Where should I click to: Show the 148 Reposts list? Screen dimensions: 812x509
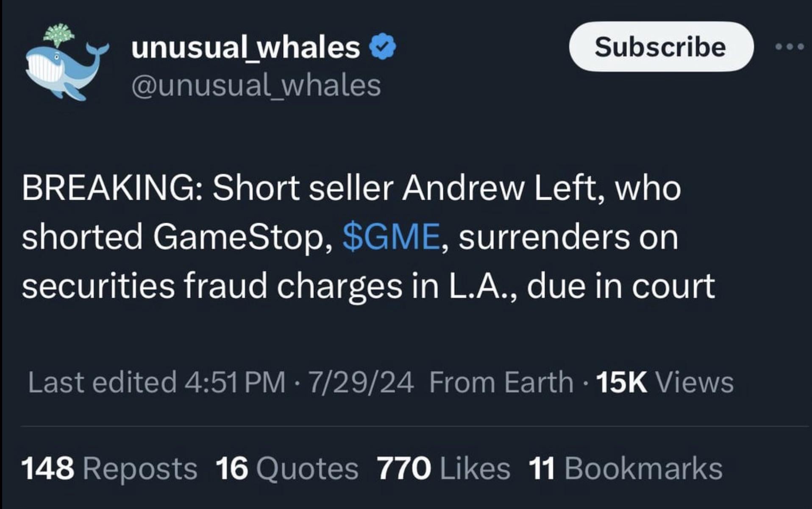[109, 468]
